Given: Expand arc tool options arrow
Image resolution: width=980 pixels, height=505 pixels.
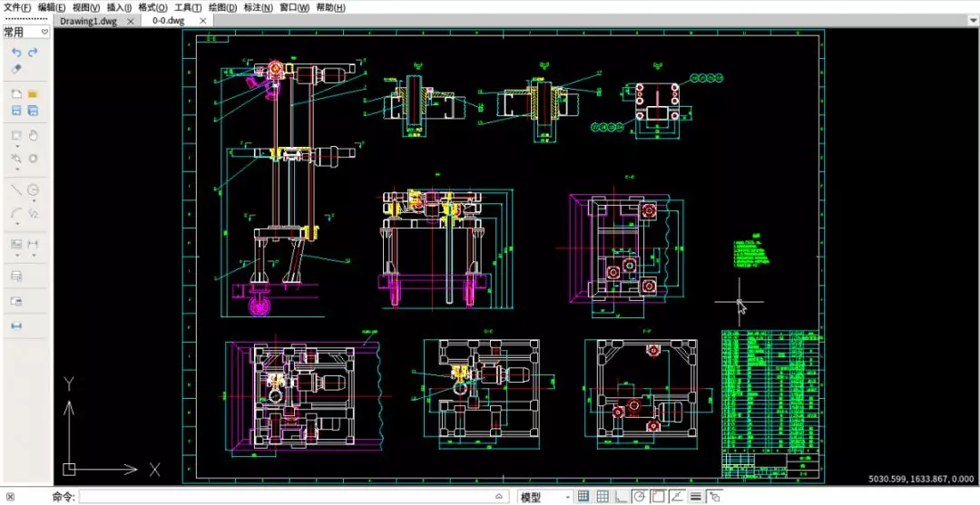Looking at the screenshot, I should (17, 223).
